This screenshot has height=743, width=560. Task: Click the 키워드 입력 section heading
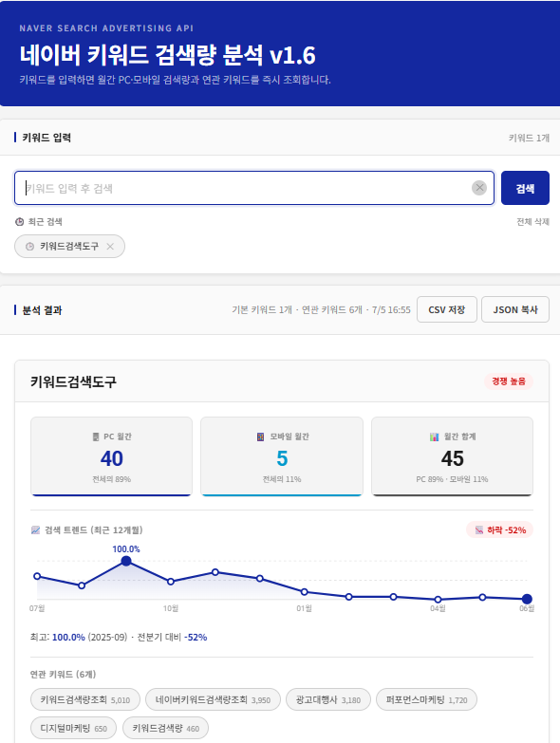[47, 138]
